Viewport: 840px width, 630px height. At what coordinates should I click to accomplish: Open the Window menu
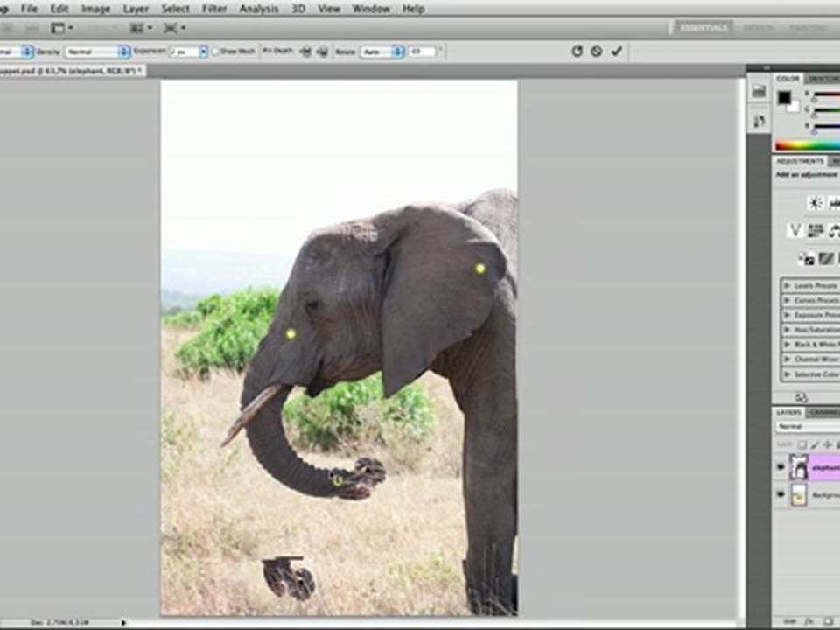pos(371,9)
